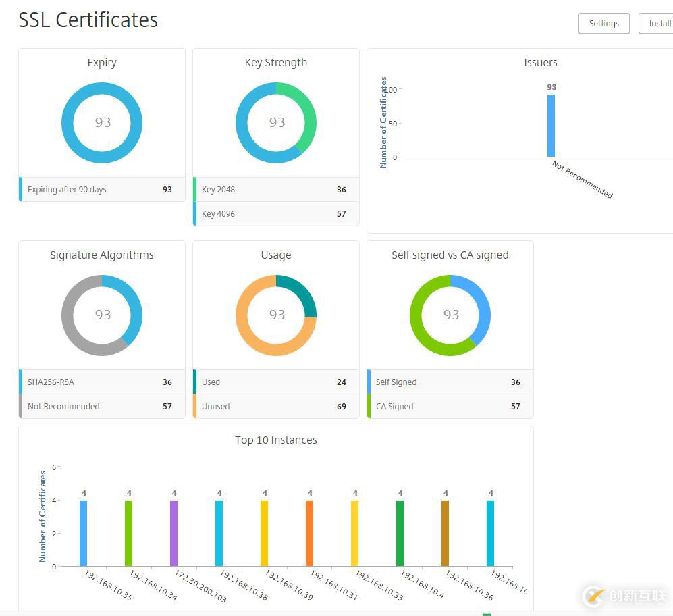The height and width of the screenshot is (616, 673).
Task: Click the purple bar for 172.30.200.103
Action: click(173, 533)
